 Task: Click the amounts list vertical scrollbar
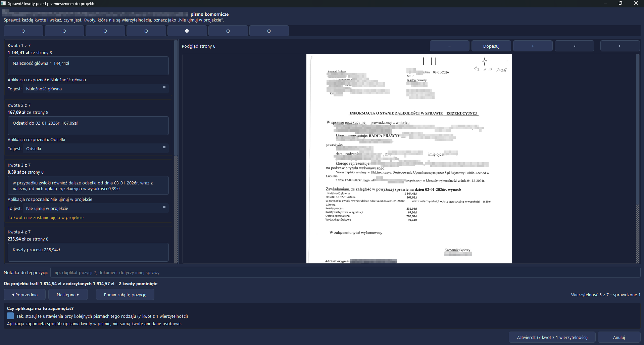176,151
